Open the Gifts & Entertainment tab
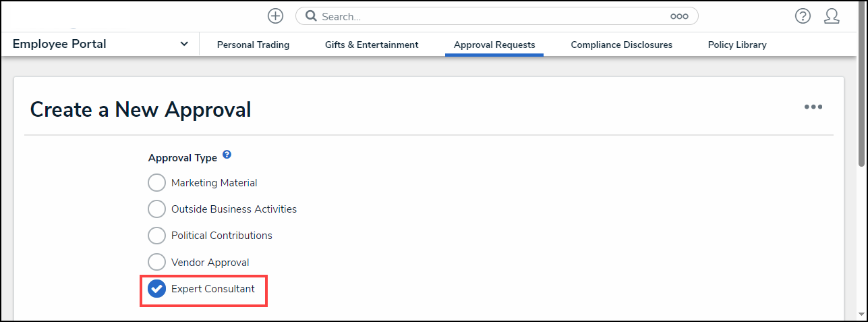This screenshot has height=322, width=868. (372, 45)
